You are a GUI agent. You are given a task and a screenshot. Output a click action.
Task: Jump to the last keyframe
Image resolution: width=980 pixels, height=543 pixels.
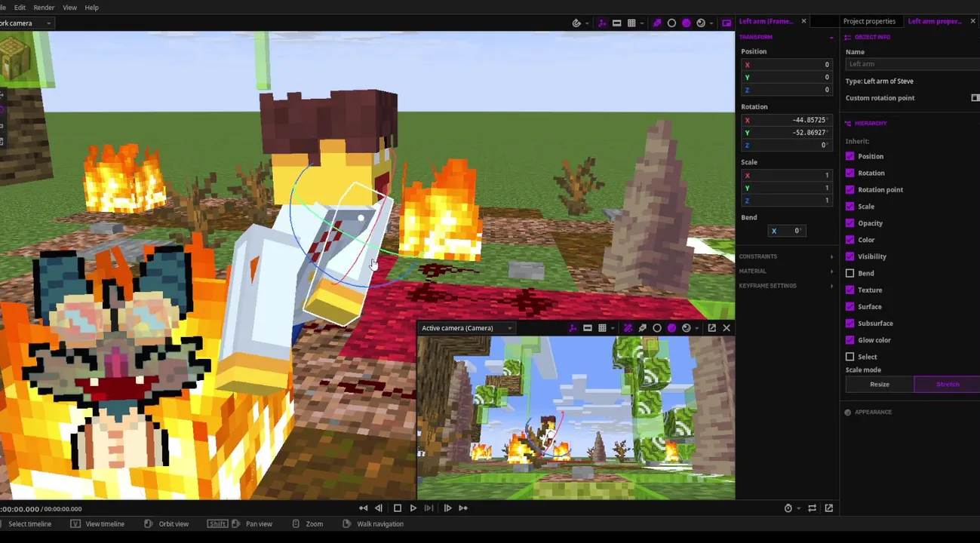463,508
